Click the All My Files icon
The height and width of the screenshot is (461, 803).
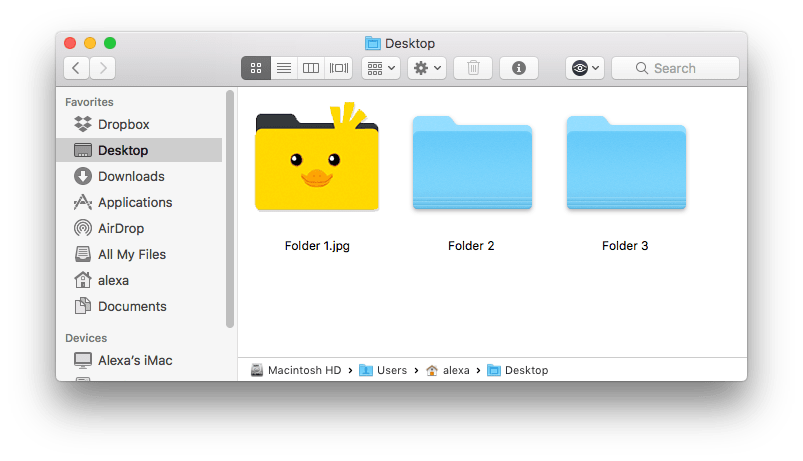[x=82, y=254]
